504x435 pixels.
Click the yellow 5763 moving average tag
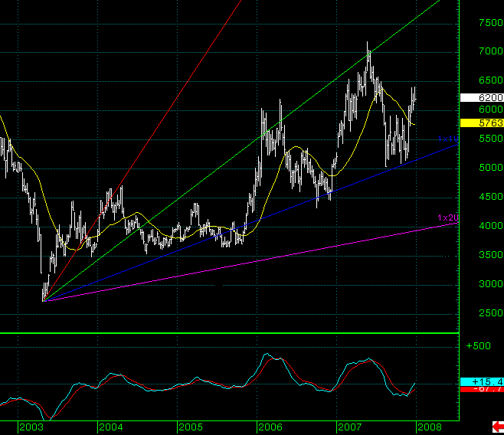click(481, 123)
